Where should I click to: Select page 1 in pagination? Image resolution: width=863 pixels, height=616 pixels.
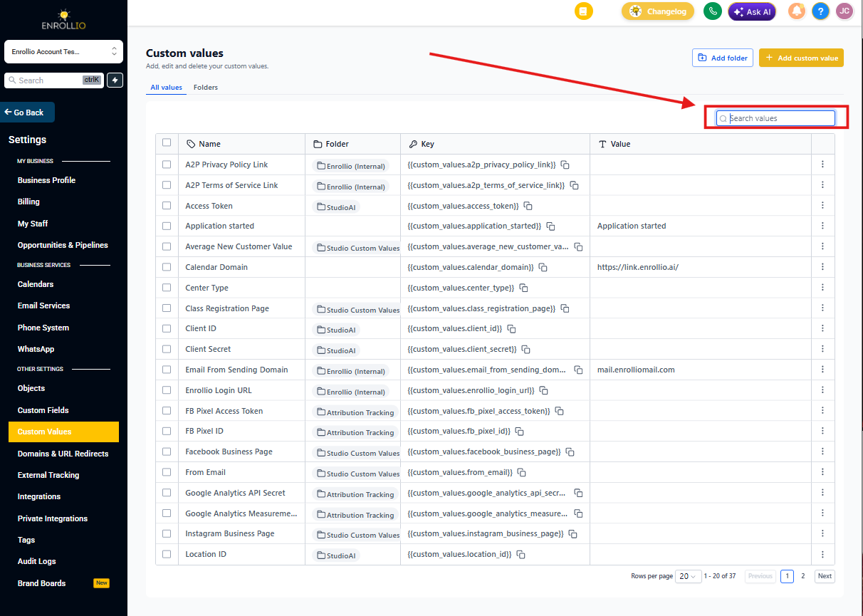[787, 576]
